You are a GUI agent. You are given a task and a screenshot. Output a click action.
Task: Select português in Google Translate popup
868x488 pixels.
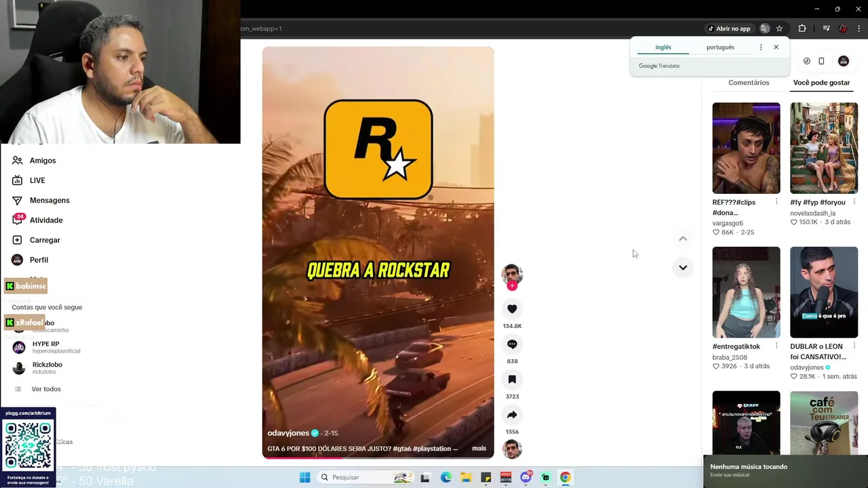click(720, 47)
